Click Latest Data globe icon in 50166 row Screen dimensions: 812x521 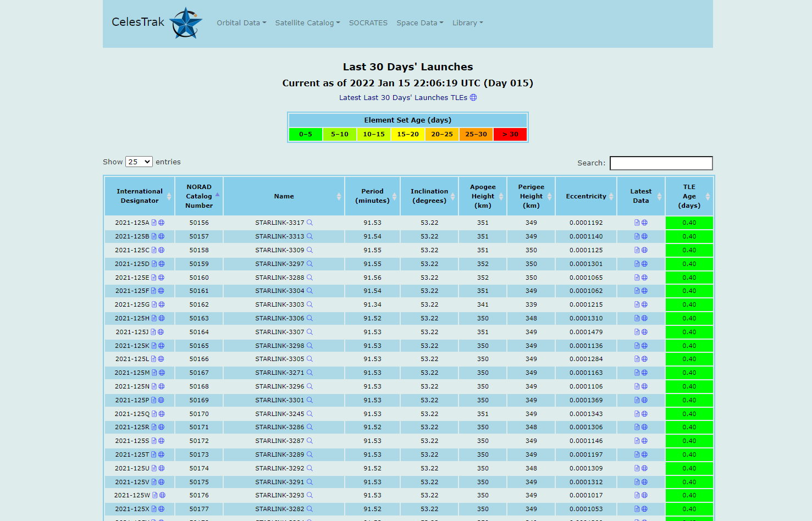[644, 359]
